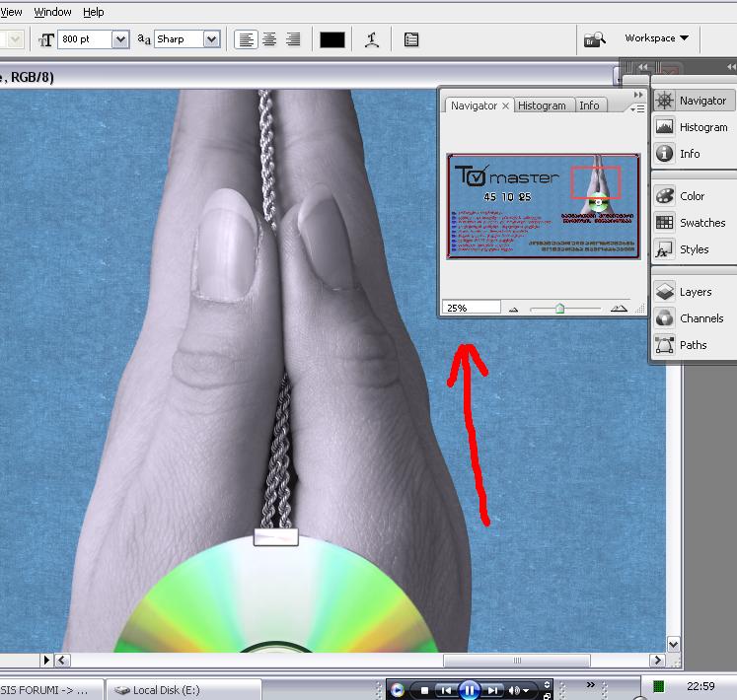Click the Navigator zoom slider handle

559,309
